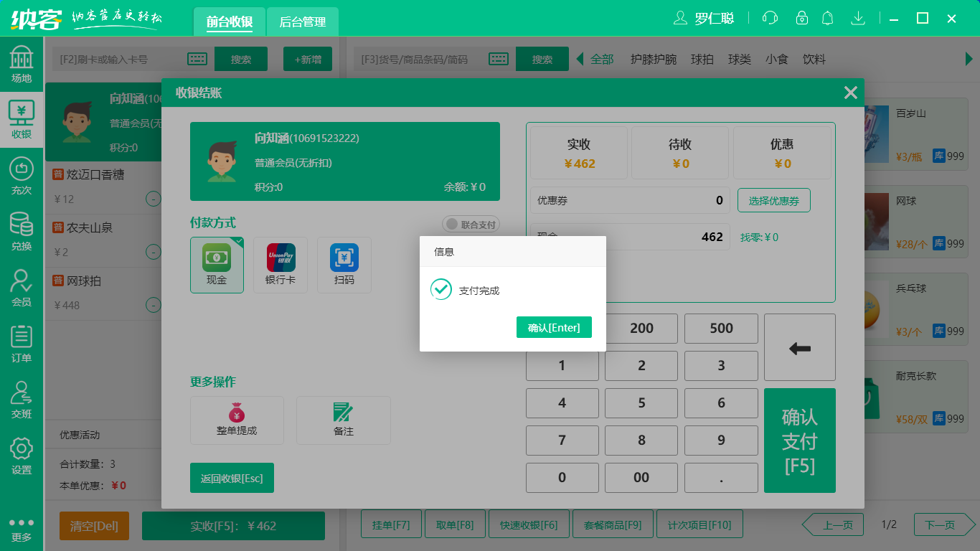Open the 备注 remark tool
The height and width of the screenshot is (551, 980).
pos(343,420)
